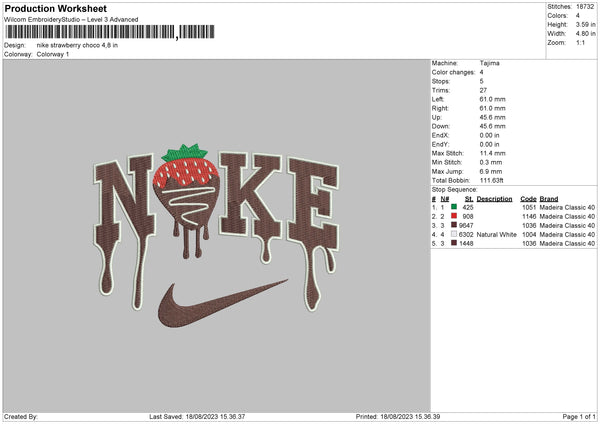The image size is (600, 424).
Task: Click the red thread swatch in row 2
Action: (x=454, y=216)
